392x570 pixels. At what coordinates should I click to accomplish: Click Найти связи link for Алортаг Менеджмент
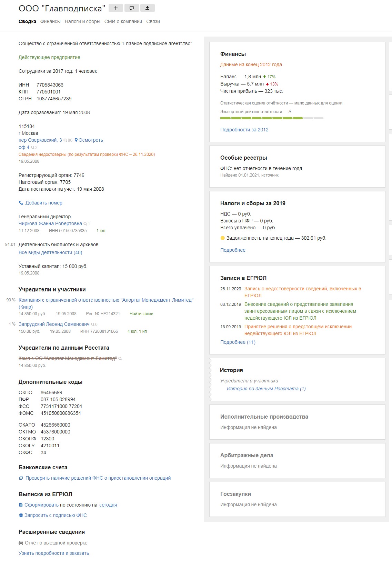tap(141, 314)
